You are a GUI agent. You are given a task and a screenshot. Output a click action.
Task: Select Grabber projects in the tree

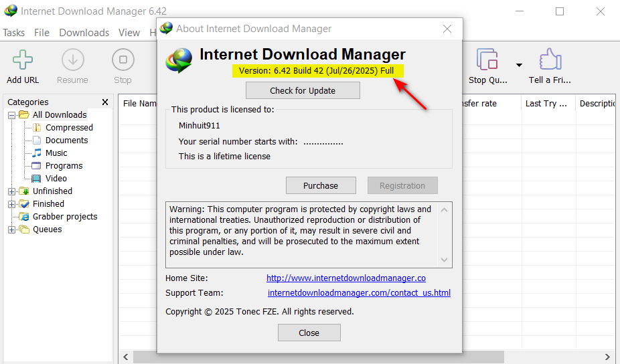(x=65, y=216)
